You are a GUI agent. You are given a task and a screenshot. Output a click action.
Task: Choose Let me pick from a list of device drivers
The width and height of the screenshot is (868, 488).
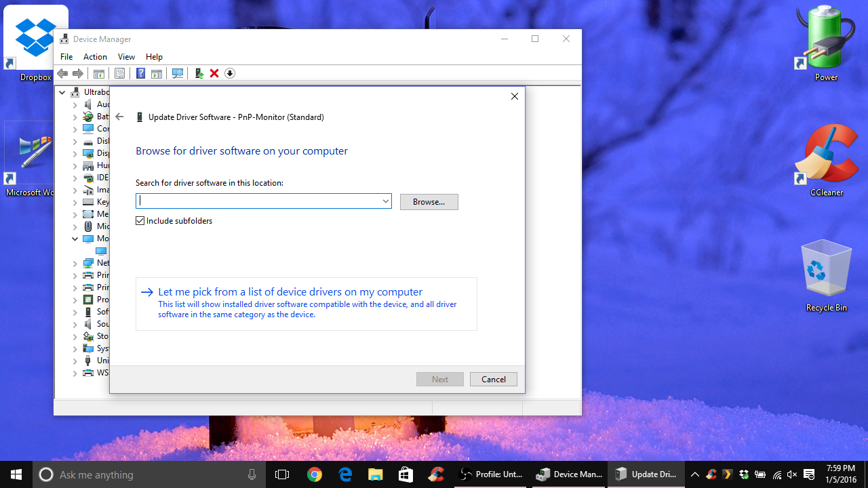[x=290, y=292]
